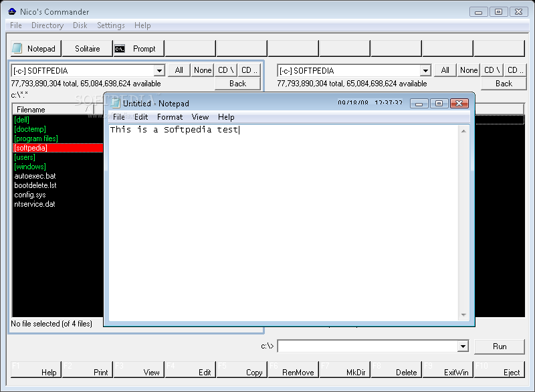Viewport: 535px width, 392px height.
Task: Click CD .. button in right pane
Action: point(515,70)
